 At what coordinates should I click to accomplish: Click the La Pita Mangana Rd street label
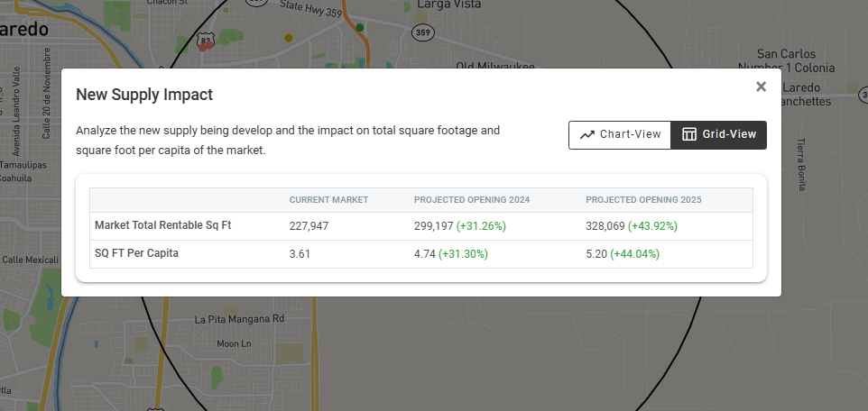coord(239,319)
